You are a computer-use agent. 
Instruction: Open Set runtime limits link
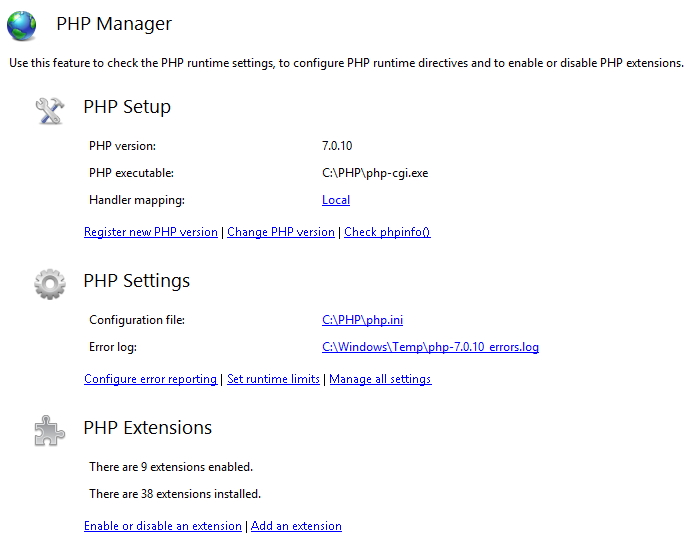coord(273,379)
